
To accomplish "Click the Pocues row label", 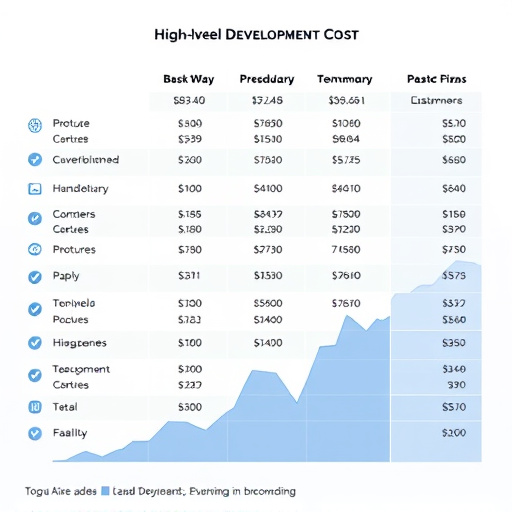I will (x=70, y=320).
